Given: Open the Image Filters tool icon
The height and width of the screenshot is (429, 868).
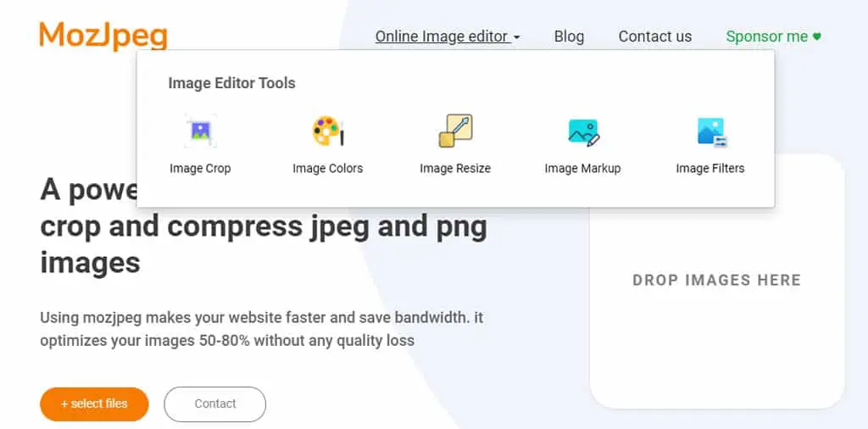Looking at the screenshot, I should point(711,132).
